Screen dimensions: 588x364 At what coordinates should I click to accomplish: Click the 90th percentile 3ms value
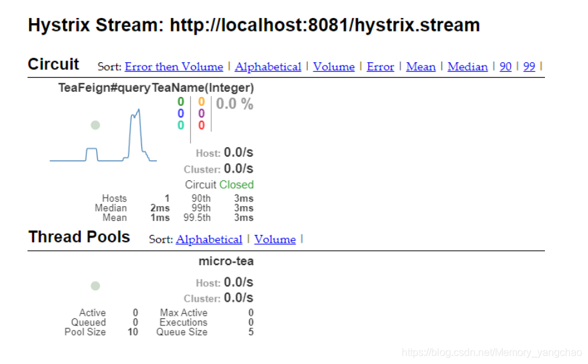tap(244, 198)
